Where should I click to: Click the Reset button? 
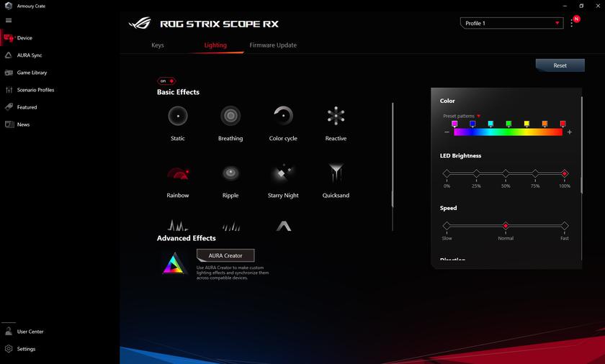click(x=560, y=65)
